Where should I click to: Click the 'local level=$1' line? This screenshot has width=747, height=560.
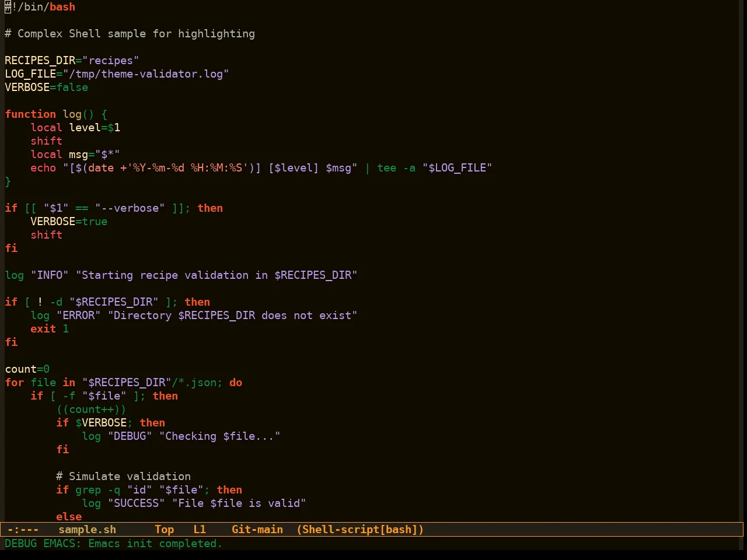tap(75, 128)
